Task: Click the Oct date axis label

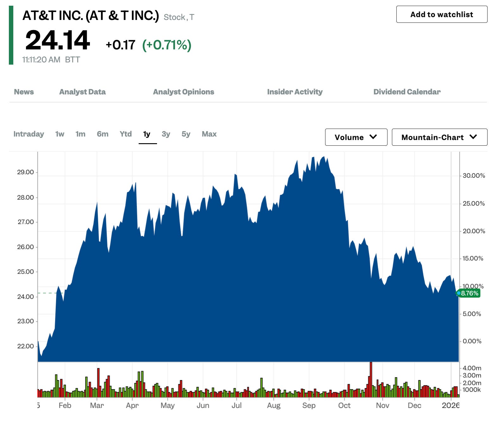Action: click(344, 405)
